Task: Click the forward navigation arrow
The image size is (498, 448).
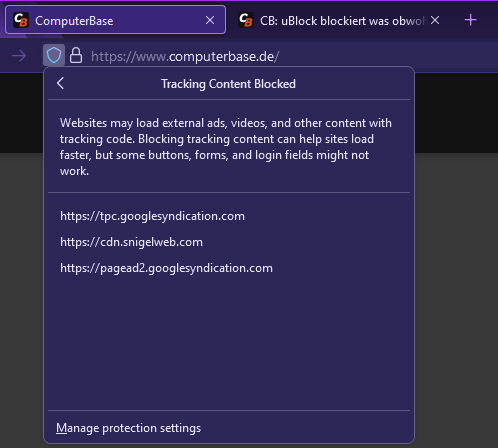Action: pos(19,56)
